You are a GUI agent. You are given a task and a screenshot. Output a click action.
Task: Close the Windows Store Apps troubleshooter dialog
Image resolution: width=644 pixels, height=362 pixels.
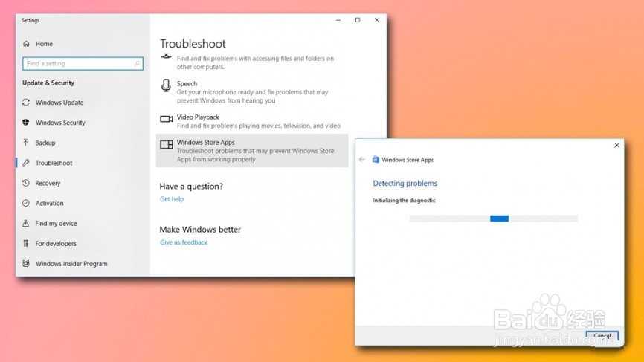(616, 145)
